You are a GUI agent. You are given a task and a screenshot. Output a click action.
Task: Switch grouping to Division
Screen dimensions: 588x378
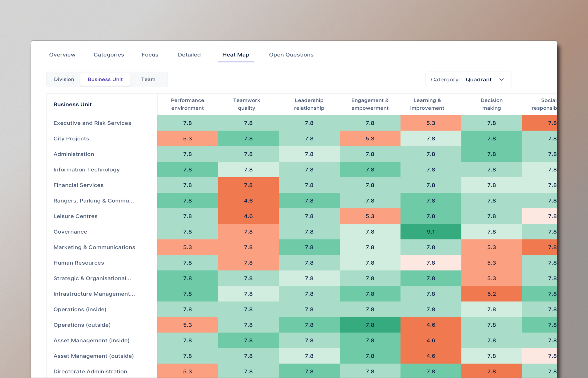pos(64,79)
